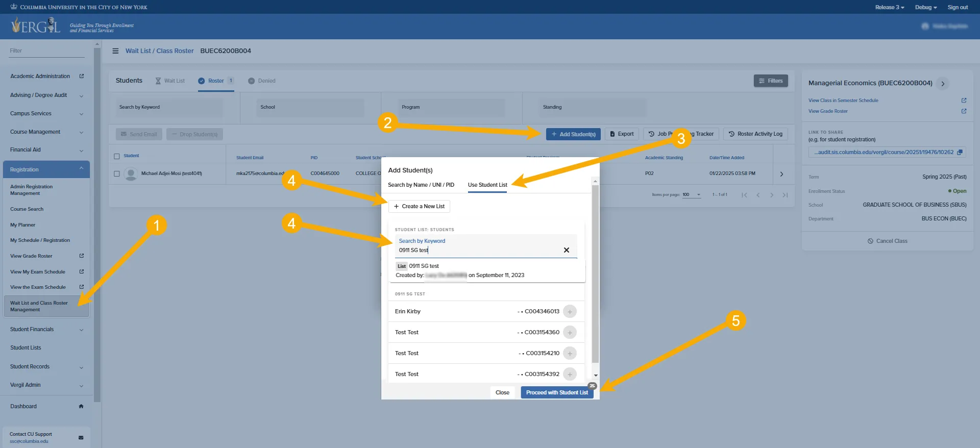Click the envelope icon in Contact CU Support
980x448 pixels.
tap(81, 437)
